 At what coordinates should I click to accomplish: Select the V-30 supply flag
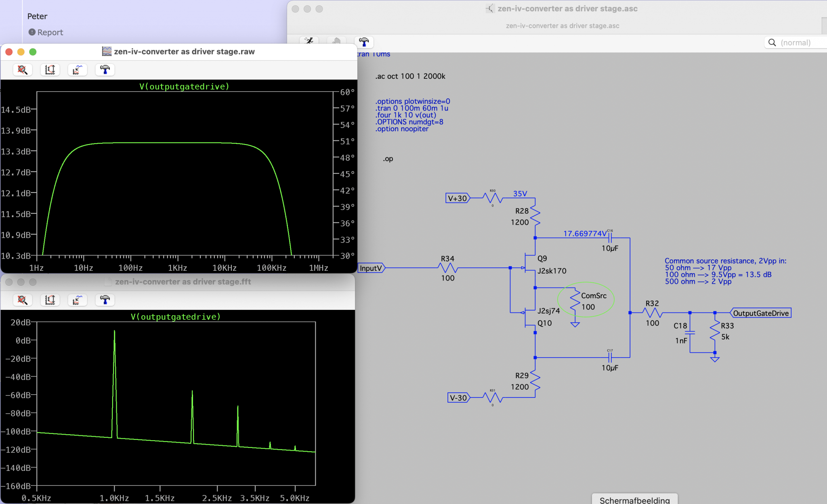(x=459, y=397)
